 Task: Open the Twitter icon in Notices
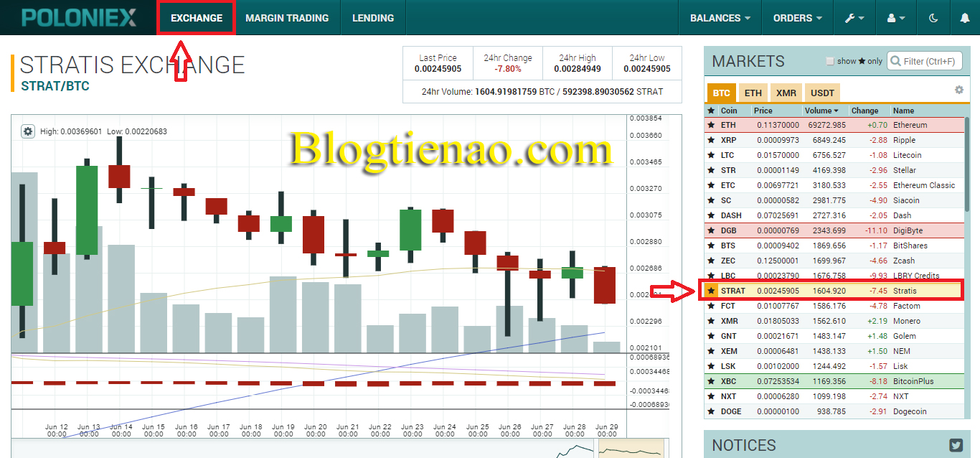click(956, 445)
